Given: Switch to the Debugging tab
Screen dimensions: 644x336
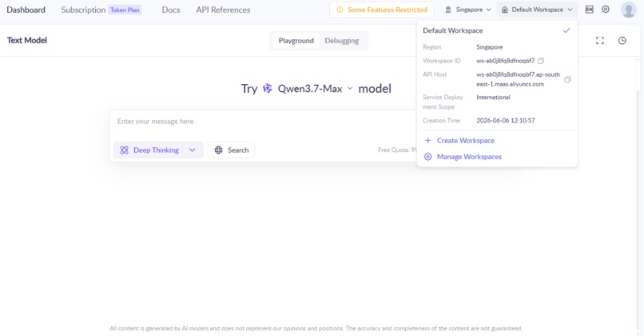Looking at the screenshot, I should point(342,41).
